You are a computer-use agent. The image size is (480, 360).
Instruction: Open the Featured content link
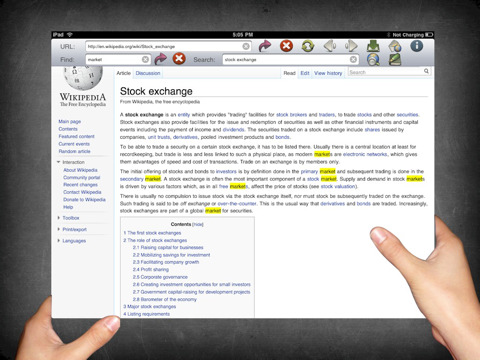coord(76,136)
